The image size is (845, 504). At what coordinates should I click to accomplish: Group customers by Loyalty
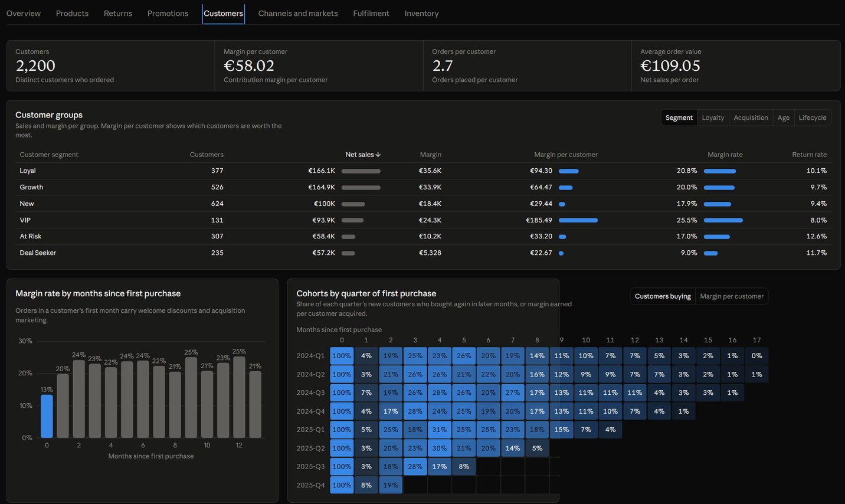point(713,117)
